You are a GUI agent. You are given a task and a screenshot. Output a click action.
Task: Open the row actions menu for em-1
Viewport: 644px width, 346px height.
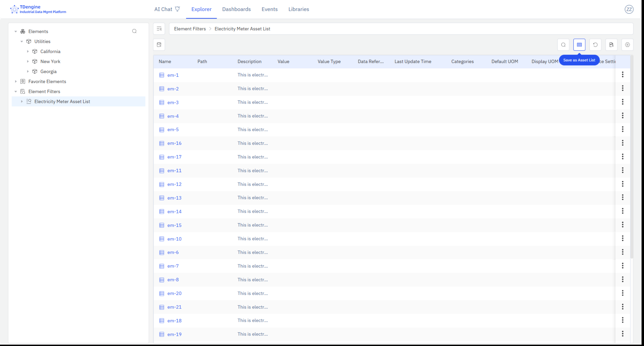pos(622,75)
